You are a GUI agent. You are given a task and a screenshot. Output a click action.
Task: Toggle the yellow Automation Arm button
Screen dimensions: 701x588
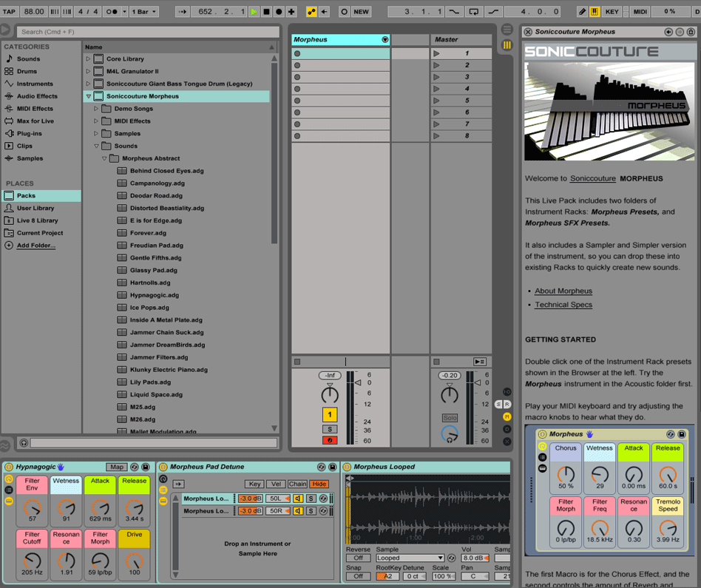311,12
